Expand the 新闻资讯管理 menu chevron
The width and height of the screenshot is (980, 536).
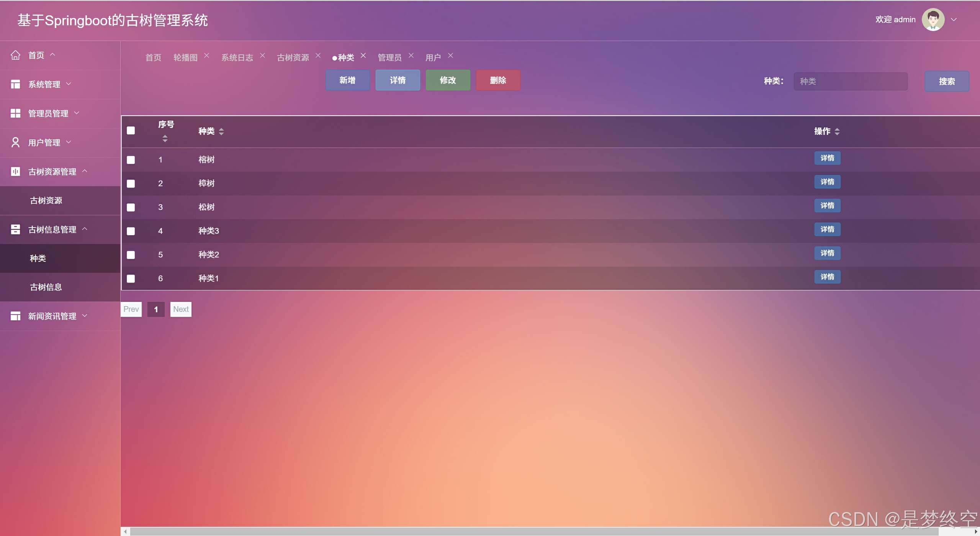pyautogui.click(x=85, y=315)
